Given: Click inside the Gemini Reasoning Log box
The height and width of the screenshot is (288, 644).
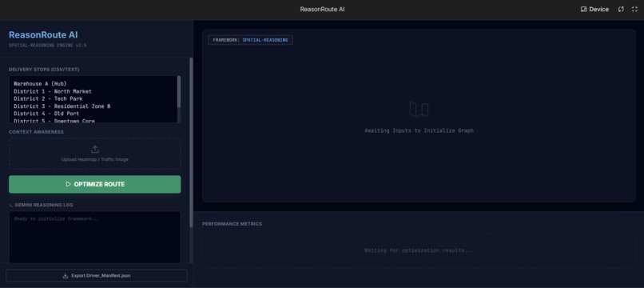Looking at the screenshot, I should click(x=94, y=238).
